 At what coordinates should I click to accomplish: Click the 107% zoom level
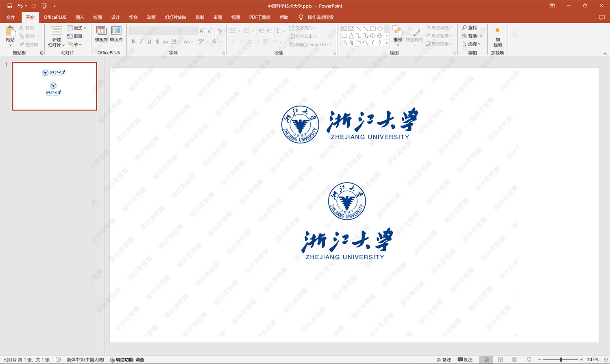[593, 360]
